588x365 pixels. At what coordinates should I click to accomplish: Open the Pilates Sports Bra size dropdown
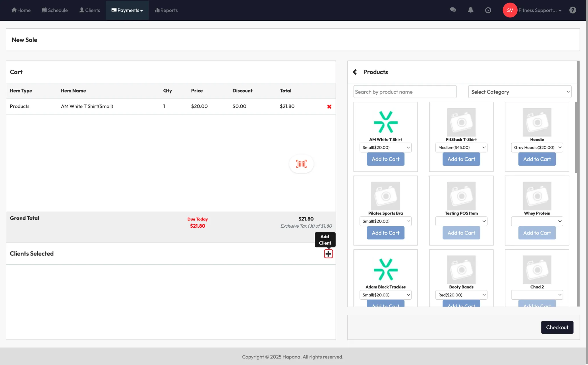385,221
